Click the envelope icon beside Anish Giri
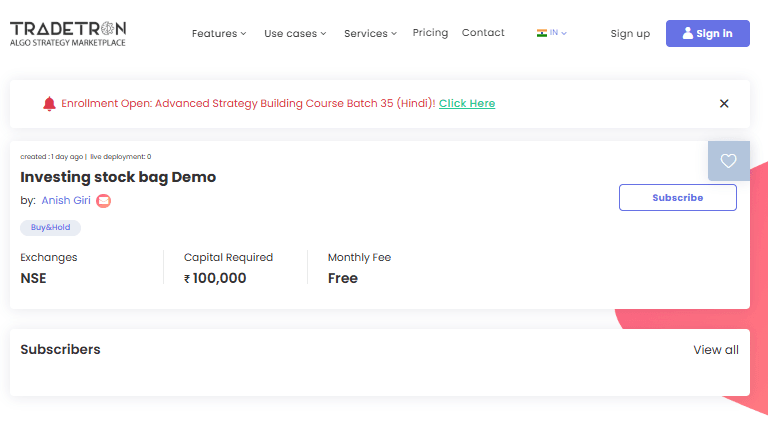 (104, 201)
